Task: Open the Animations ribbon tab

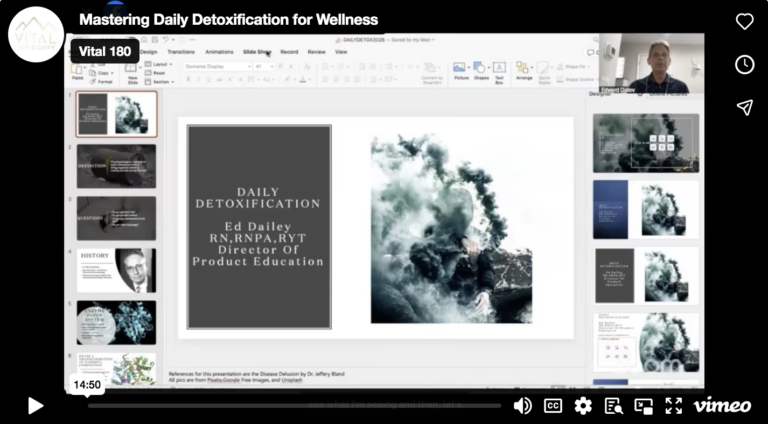Action: coord(219,52)
